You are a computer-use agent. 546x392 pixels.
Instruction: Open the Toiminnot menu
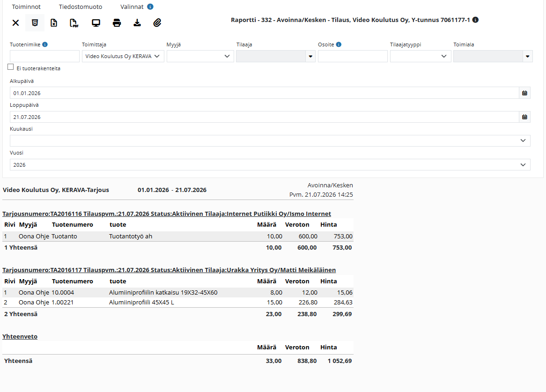pyautogui.click(x=26, y=7)
